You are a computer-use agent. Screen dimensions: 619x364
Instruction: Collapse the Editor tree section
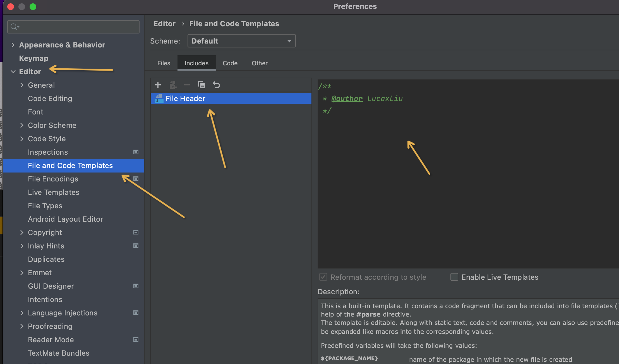(13, 71)
